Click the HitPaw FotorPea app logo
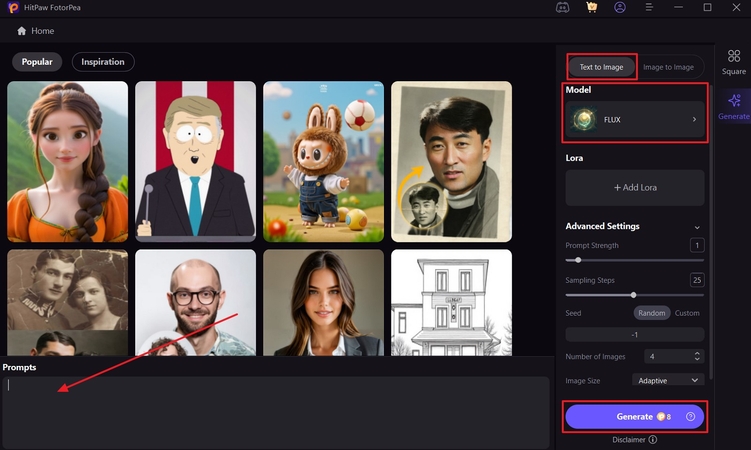 point(13,7)
